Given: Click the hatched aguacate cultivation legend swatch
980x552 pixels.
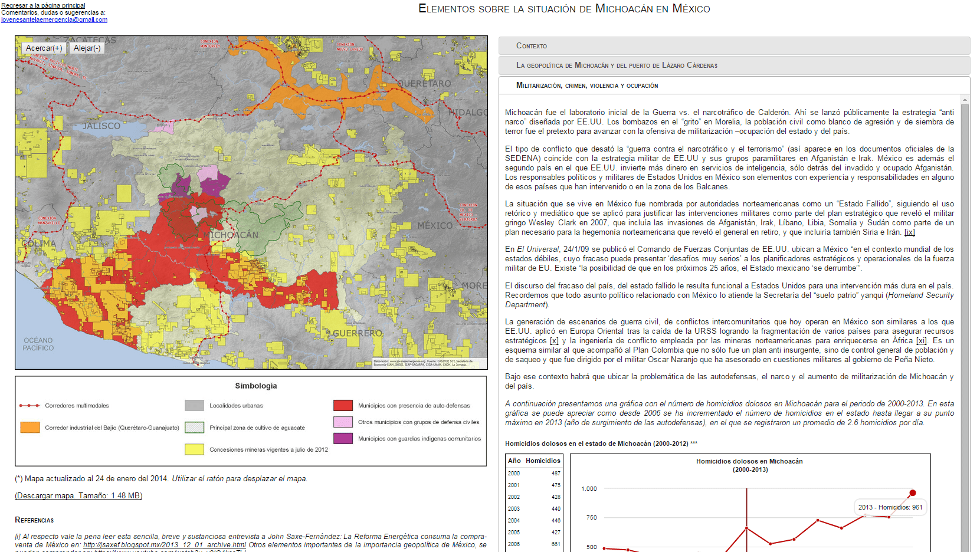Looking at the screenshot, I should coord(195,428).
